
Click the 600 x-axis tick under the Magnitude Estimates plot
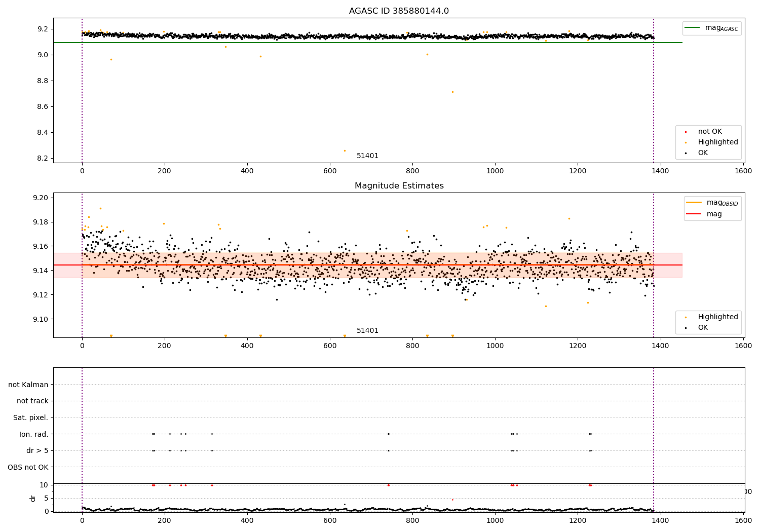(x=330, y=346)
